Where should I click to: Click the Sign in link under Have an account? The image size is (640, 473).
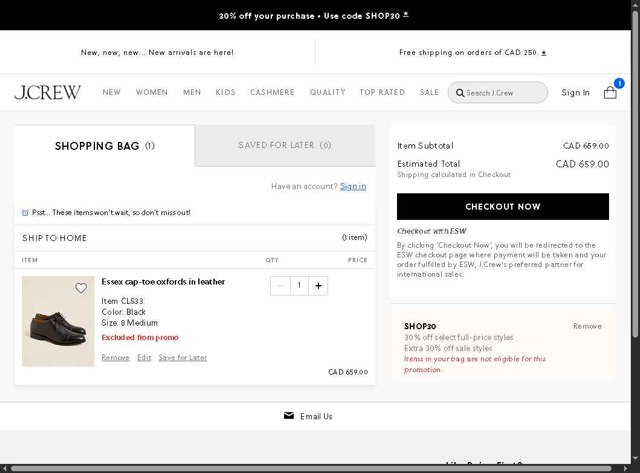coord(353,187)
